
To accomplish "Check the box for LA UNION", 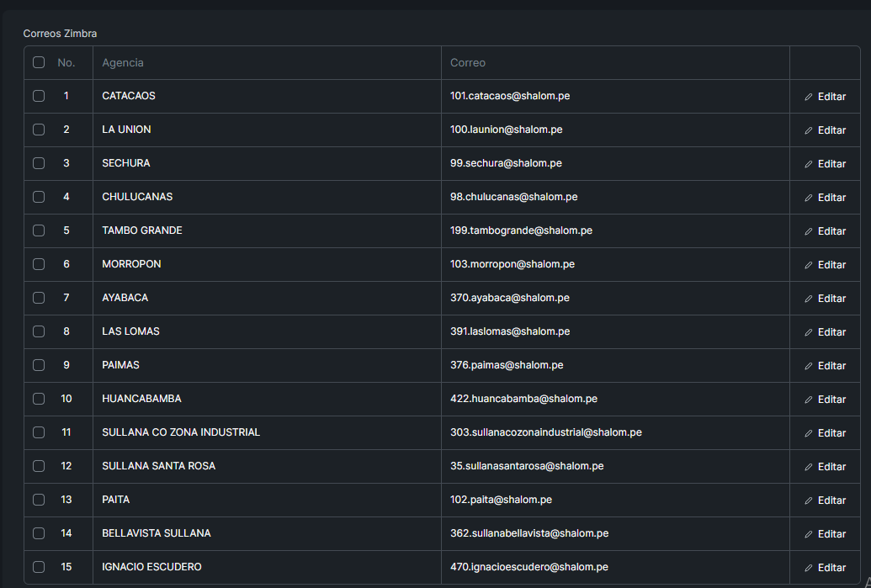I will point(39,130).
